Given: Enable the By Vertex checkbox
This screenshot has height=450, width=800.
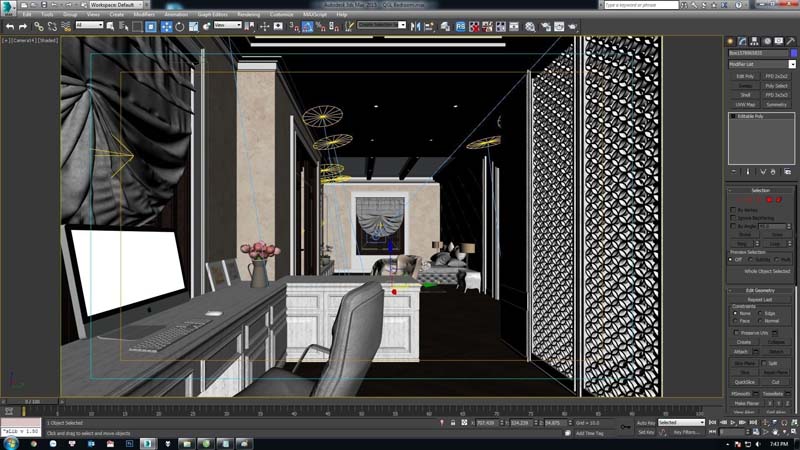Looking at the screenshot, I should point(733,209).
